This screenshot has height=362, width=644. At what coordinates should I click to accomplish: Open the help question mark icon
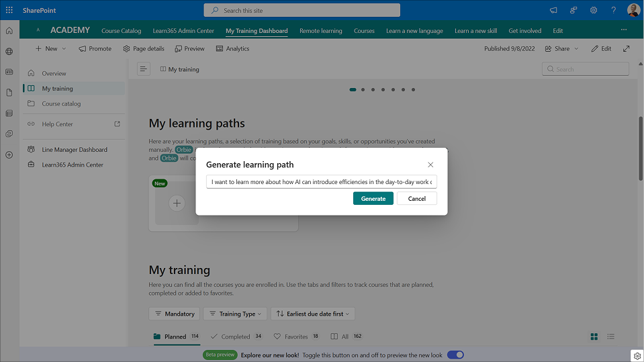tap(613, 10)
